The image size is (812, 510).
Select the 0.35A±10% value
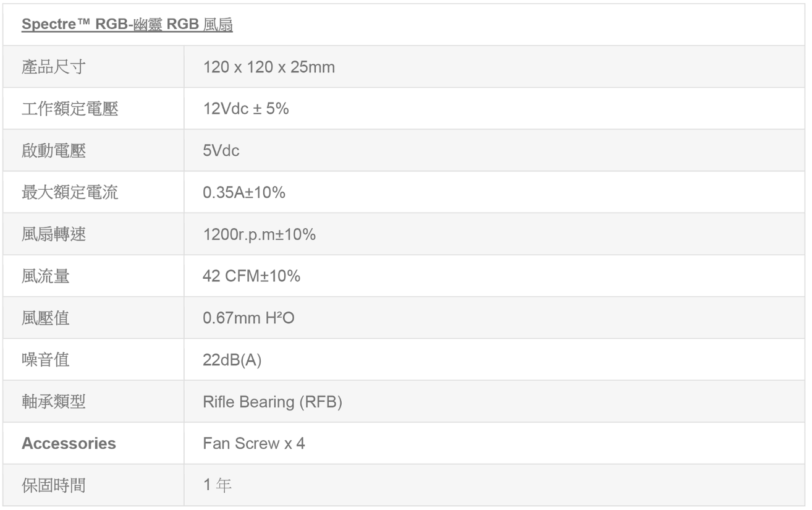pyautogui.click(x=244, y=193)
